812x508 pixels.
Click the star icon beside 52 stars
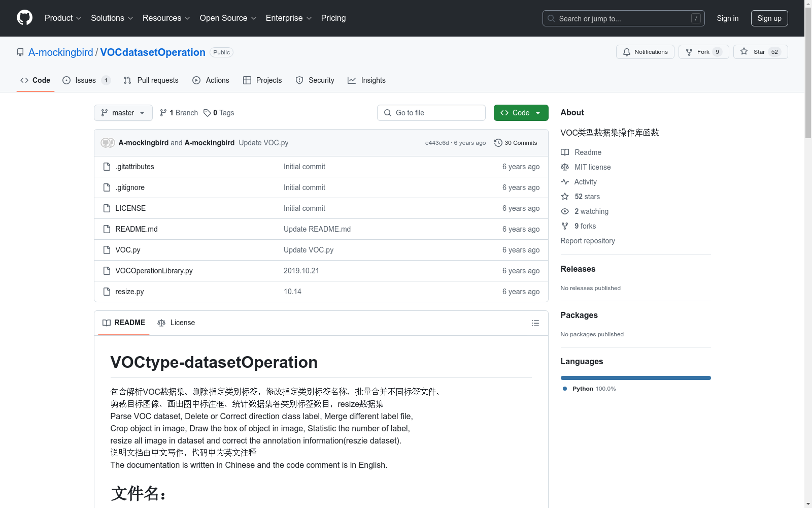(x=565, y=197)
